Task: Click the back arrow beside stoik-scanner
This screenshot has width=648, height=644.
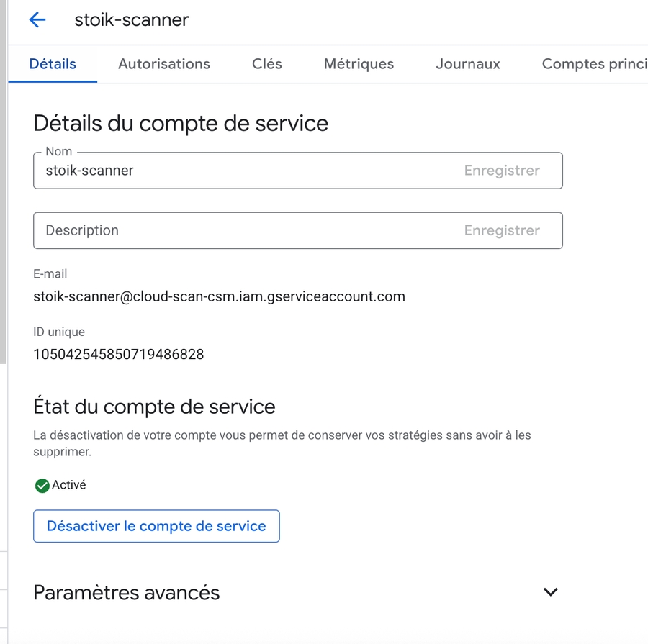Action: point(37,20)
